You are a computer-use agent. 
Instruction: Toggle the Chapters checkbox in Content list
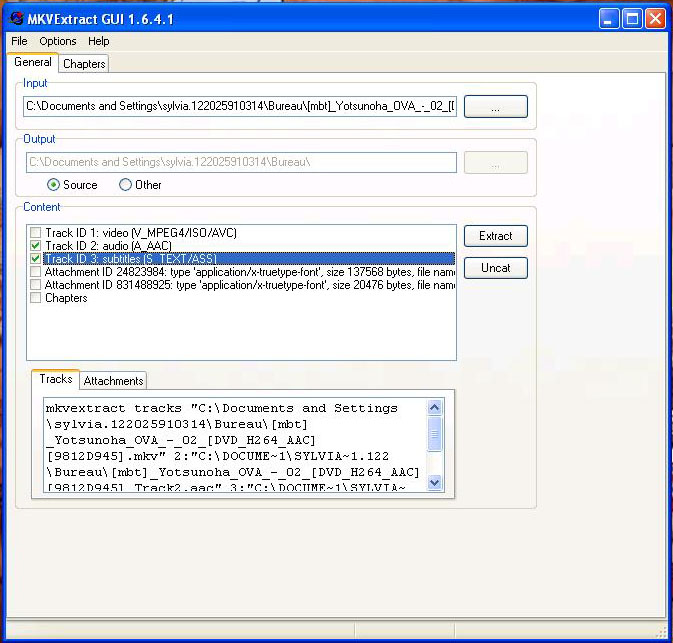pyautogui.click(x=36, y=298)
